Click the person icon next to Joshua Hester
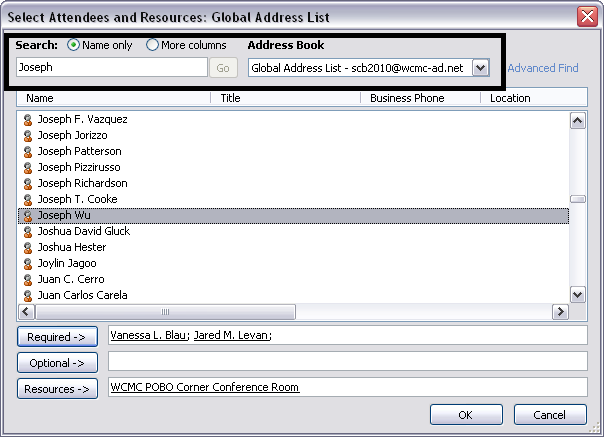 pyautogui.click(x=28, y=247)
